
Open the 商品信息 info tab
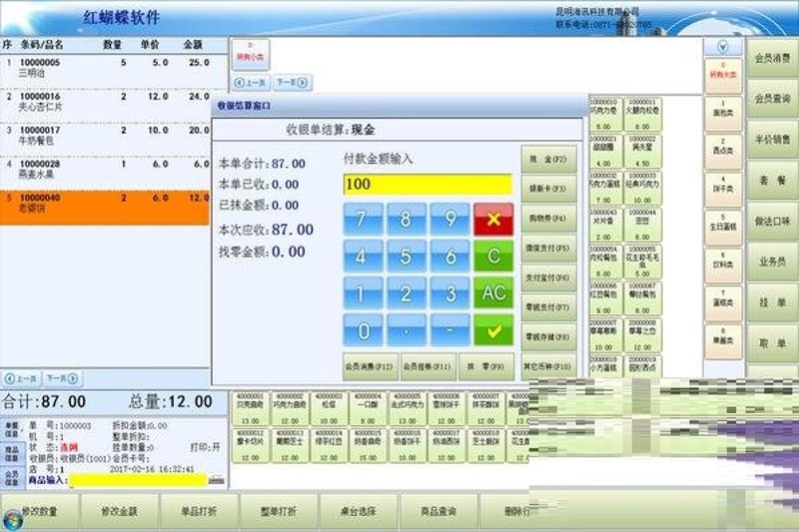(x=11, y=453)
